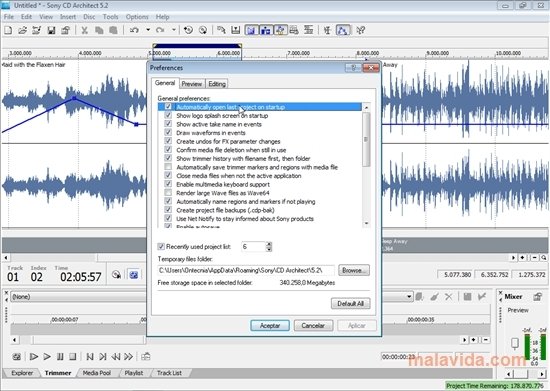This screenshot has width=550, height=391.
Task: Click the X remove icon in Trimmer toolbar
Action: click(x=448, y=297)
